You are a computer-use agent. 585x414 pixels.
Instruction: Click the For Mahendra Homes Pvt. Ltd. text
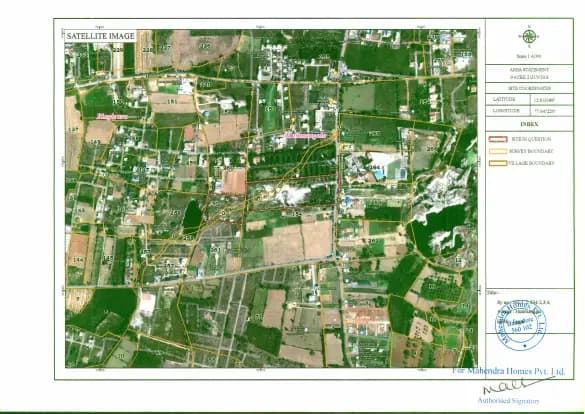pyautogui.click(x=509, y=371)
